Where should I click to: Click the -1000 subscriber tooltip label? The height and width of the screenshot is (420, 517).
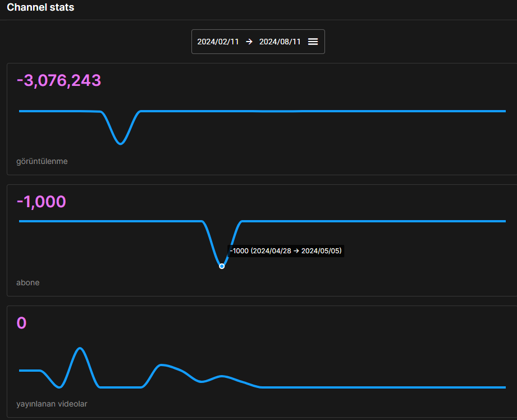tap(286, 251)
